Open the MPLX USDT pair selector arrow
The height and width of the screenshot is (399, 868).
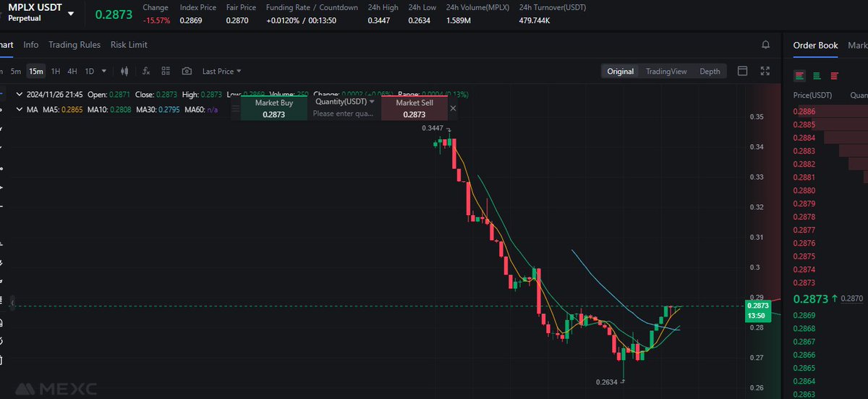70,13
